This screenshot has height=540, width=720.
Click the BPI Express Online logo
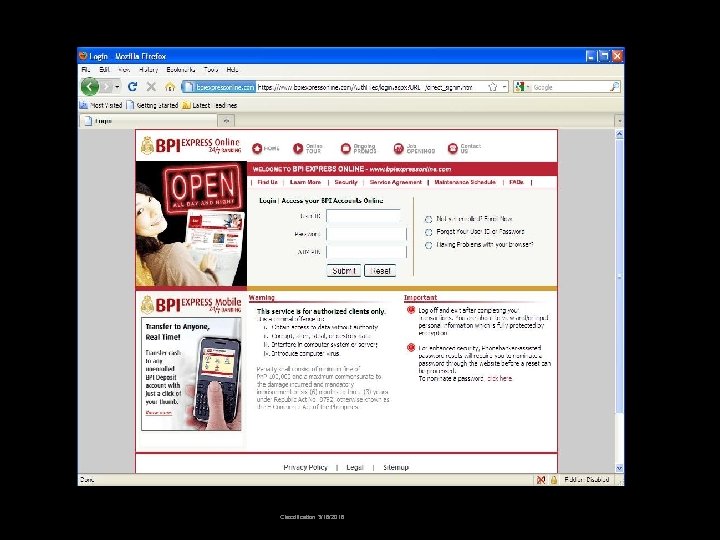pos(191,145)
